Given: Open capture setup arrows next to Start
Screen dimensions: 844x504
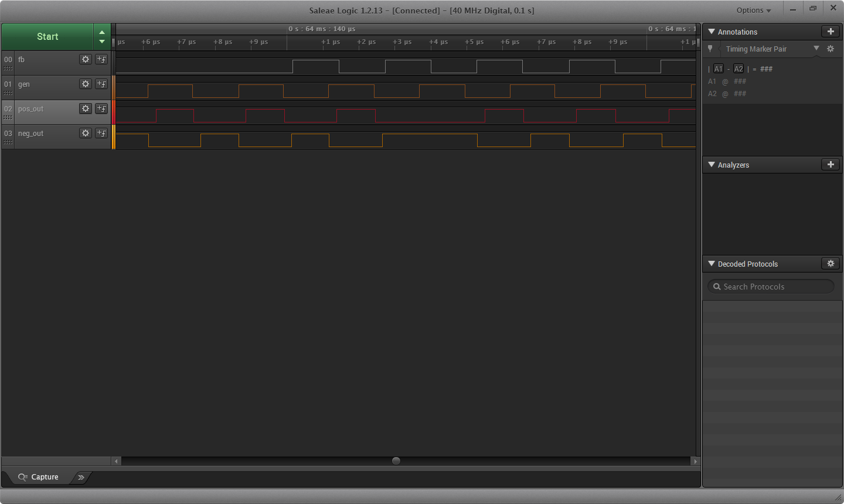Looking at the screenshot, I should tap(102, 36).
